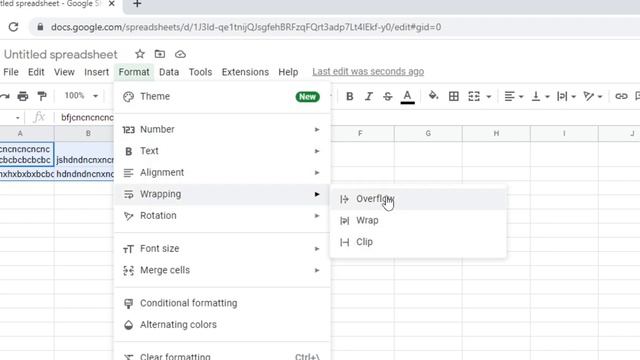Expand the Merge cells submenu

click(222, 270)
